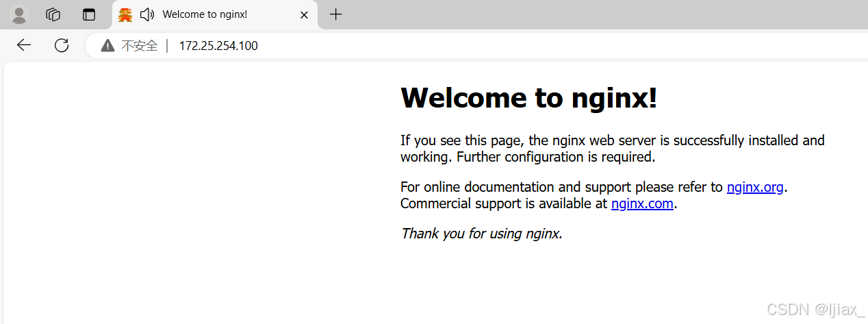Toggle the vertical tabs pane icon
This screenshot has width=868, height=324.
pos(89,14)
